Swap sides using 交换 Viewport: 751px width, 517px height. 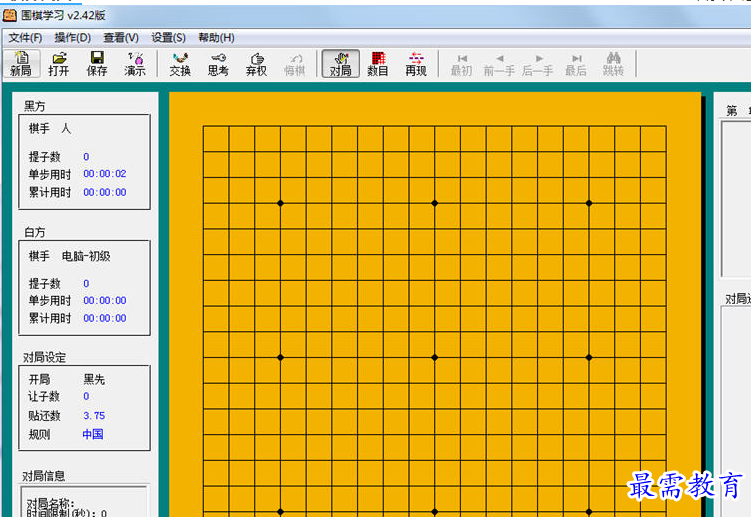(180, 64)
